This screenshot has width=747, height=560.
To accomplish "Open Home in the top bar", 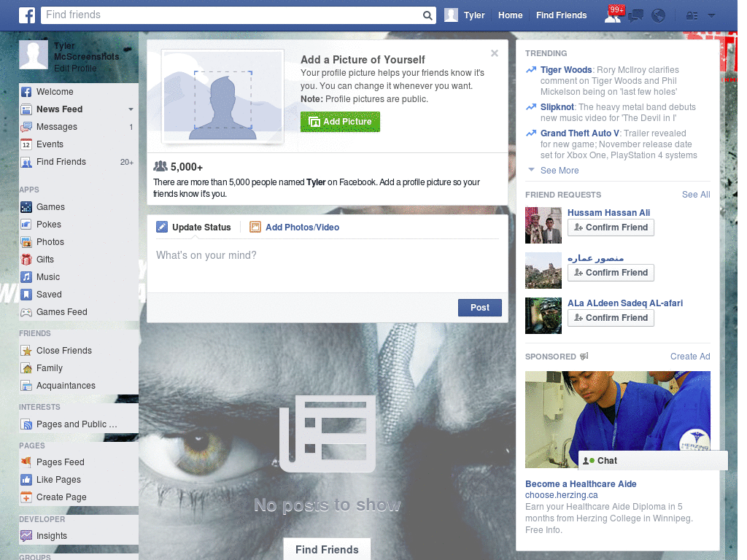I will click(x=510, y=15).
